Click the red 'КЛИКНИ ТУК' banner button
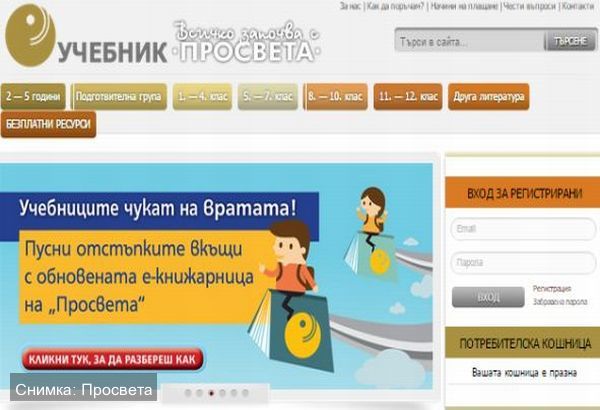 (x=112, y=359)
